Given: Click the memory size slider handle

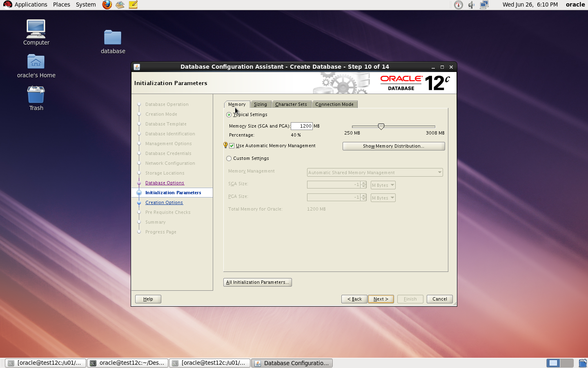Looking at the screenshot, I should [x=381, y=126].
